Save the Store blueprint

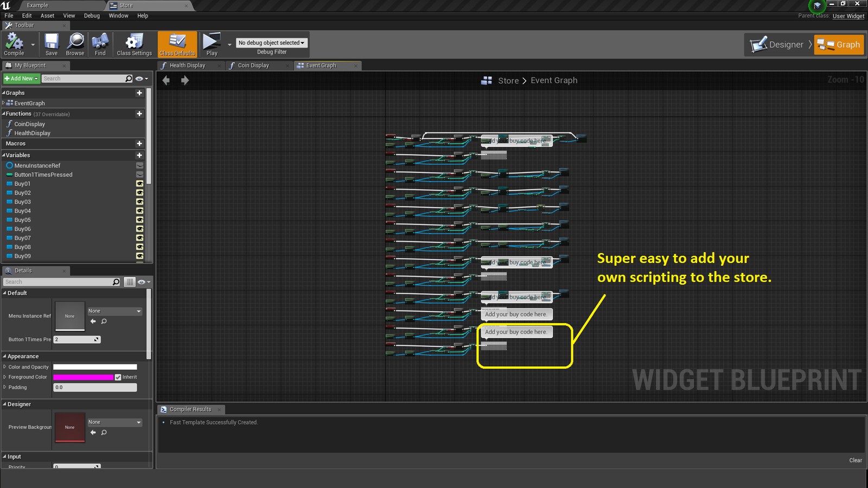click(x=51, y=43)
